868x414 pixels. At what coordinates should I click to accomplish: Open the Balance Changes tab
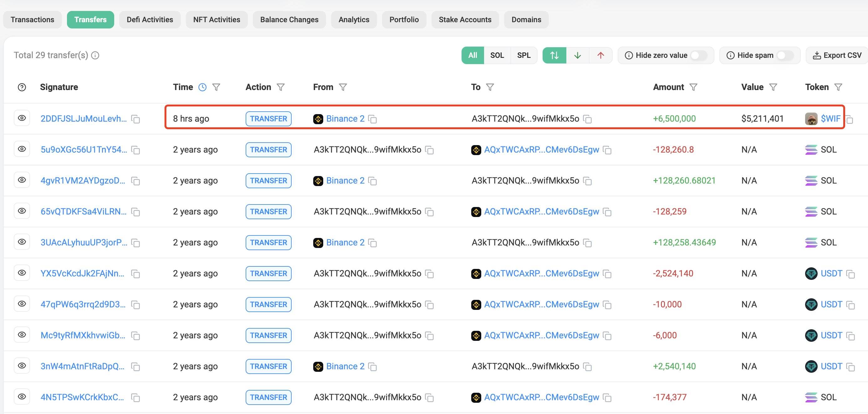coord(289,19)
